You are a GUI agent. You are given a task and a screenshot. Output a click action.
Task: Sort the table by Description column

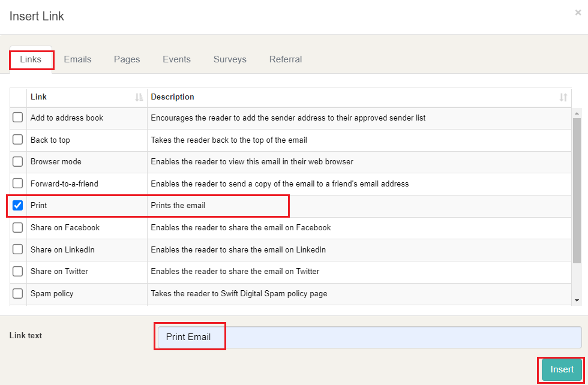point(563,98)
